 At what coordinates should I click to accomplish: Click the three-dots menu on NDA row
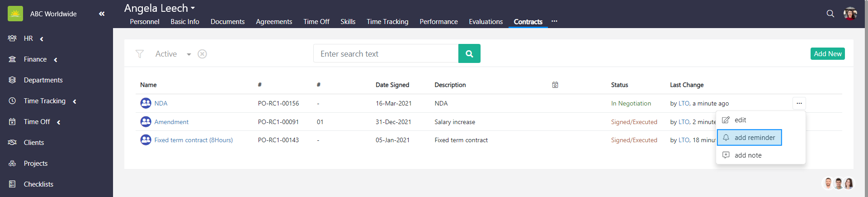[x=799, y=103]
